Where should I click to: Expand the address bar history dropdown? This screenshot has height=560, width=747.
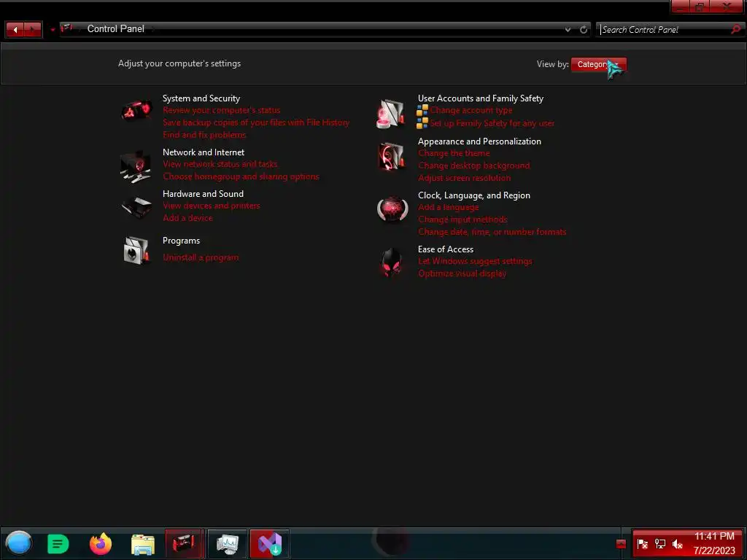point(568,29)
